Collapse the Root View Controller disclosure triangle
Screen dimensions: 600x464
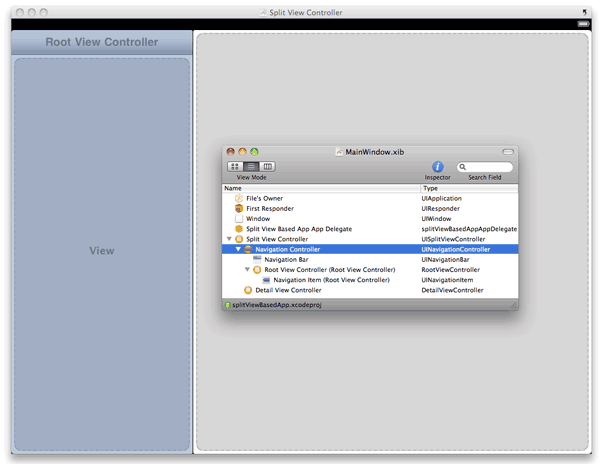247,270
